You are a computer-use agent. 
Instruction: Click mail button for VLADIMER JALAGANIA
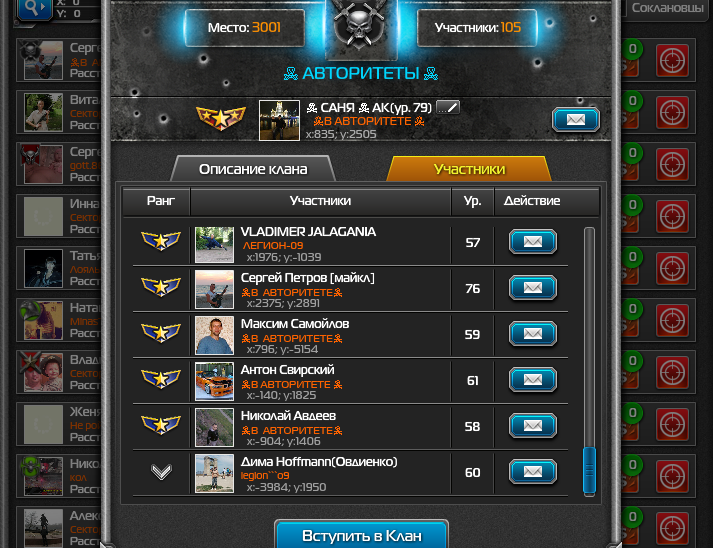(532, 241)
